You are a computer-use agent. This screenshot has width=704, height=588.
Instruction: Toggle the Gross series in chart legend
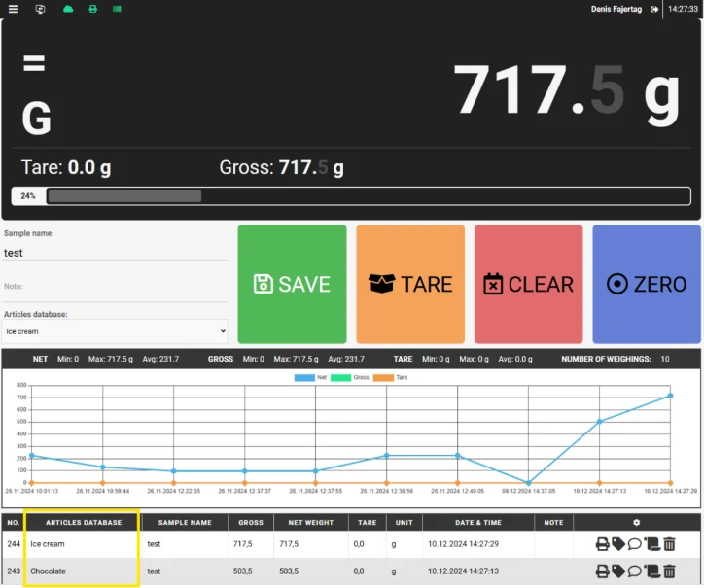pyautogui.click(x=349, y=377)
